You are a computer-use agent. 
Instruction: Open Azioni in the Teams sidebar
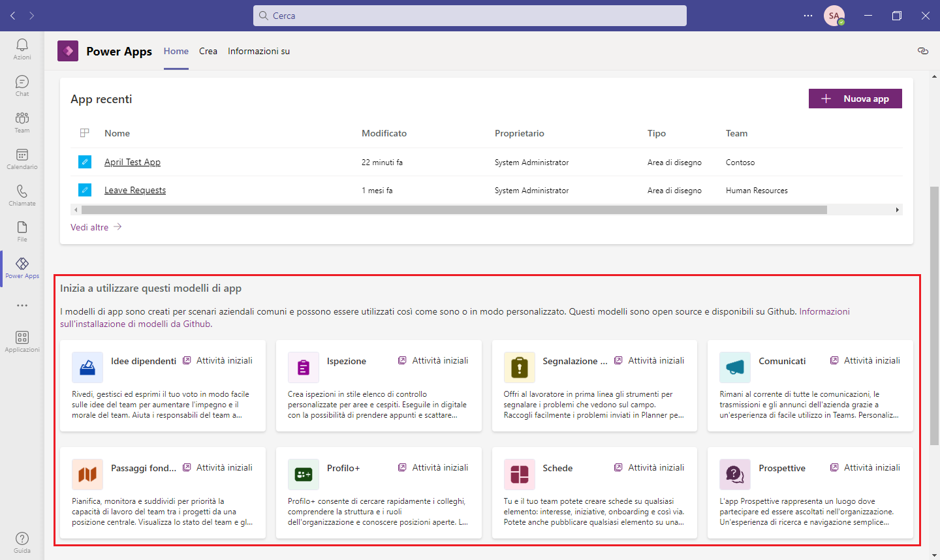pyautogui.click(x=22, y=49)
